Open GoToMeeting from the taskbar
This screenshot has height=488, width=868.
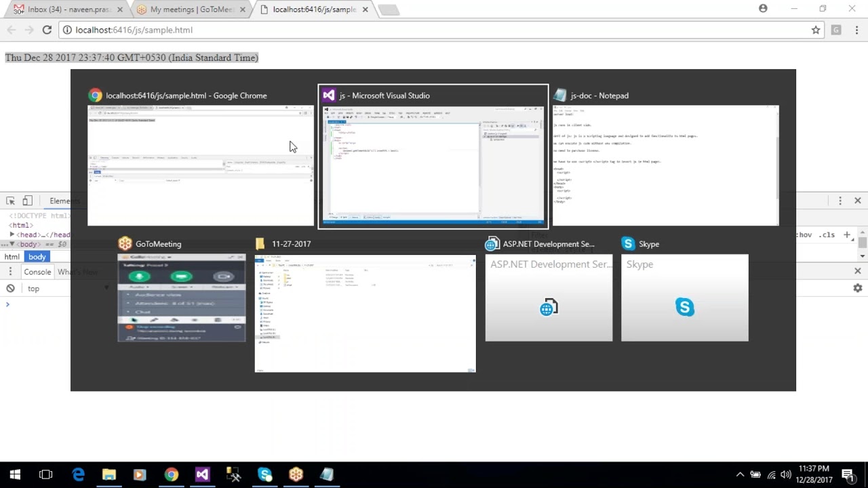point(296,474)
